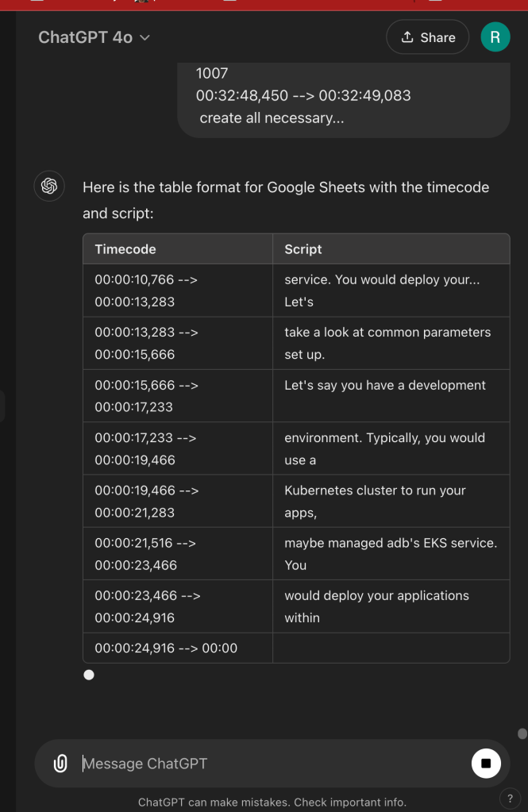528x812 pixels.
Task: Open the R profile avatar menu
Action: (x=495, y=37)
